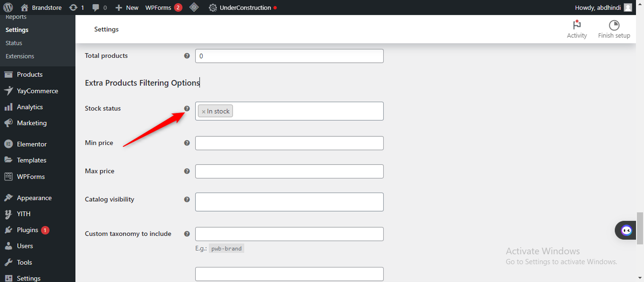Viewport: 644px width, 282px height.
Task: Click the Custom taxonomy to include field
Action: click(289, 234)
